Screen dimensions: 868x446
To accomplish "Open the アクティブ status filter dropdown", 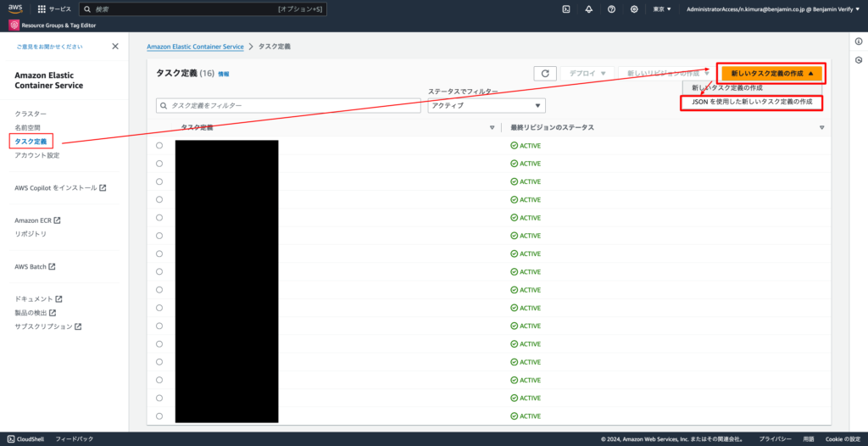I will (x=487, y=105).
